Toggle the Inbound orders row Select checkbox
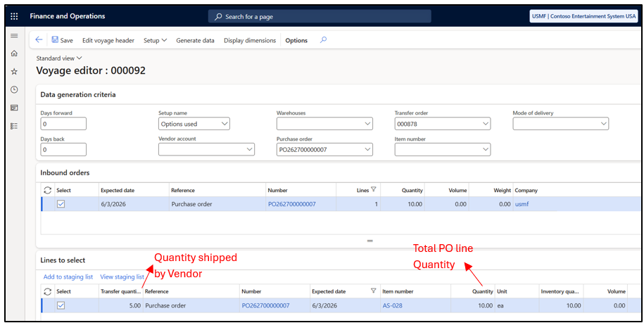644x323 pixels. [61, 204]
